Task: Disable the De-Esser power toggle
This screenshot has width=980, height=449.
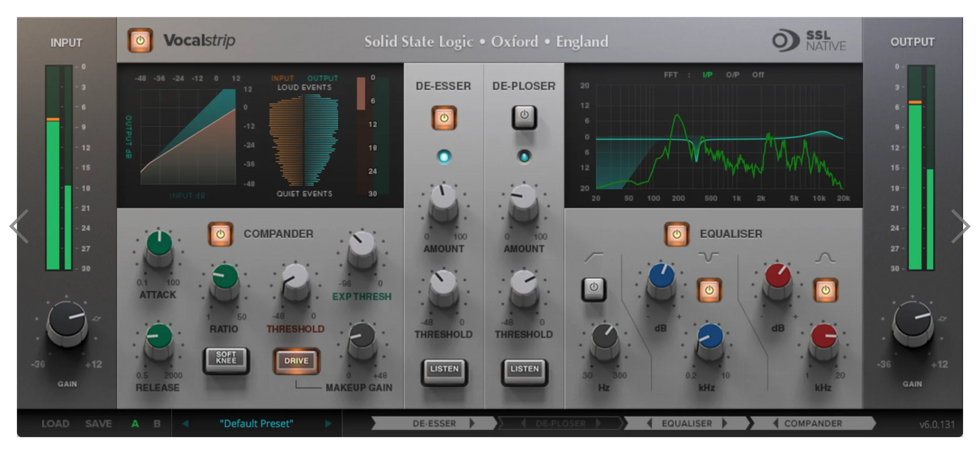Action: point(443,117)
